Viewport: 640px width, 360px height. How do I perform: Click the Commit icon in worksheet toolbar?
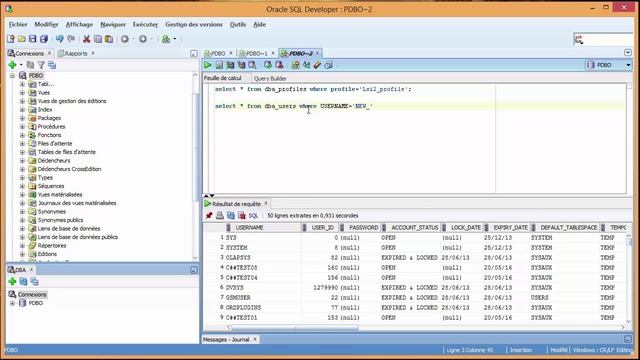(268, 65)
